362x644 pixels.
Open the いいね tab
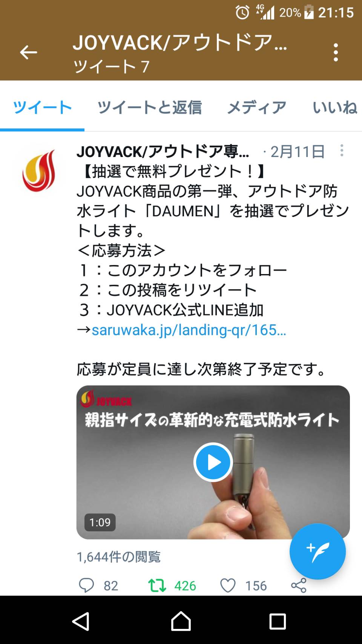[x=335, y=108]
